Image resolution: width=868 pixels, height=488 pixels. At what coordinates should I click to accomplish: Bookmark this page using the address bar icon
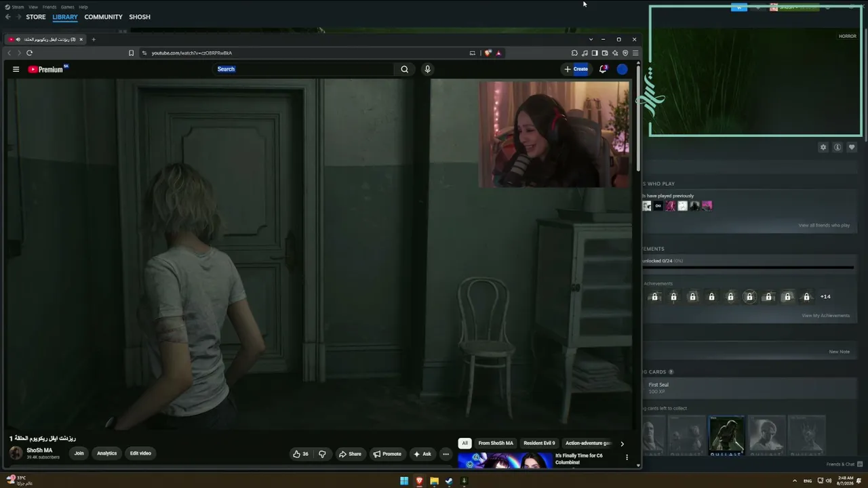pyautogui.click(x=131, y=53)
